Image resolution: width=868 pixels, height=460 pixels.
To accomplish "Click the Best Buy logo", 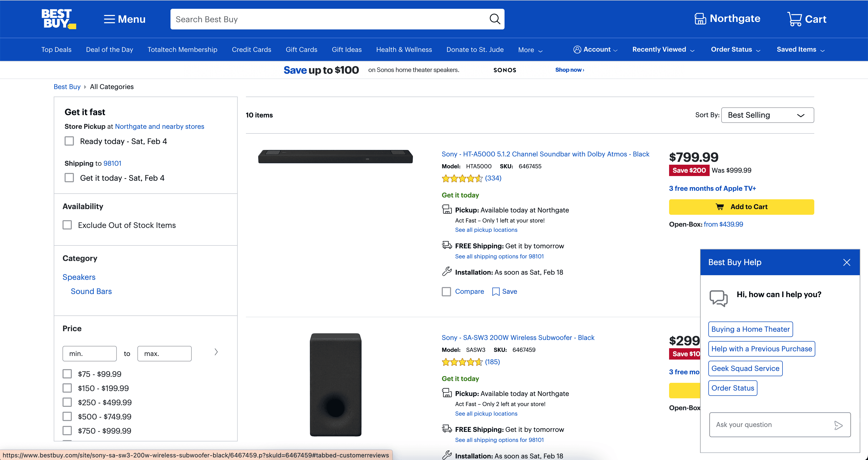I will pos(58,19).
